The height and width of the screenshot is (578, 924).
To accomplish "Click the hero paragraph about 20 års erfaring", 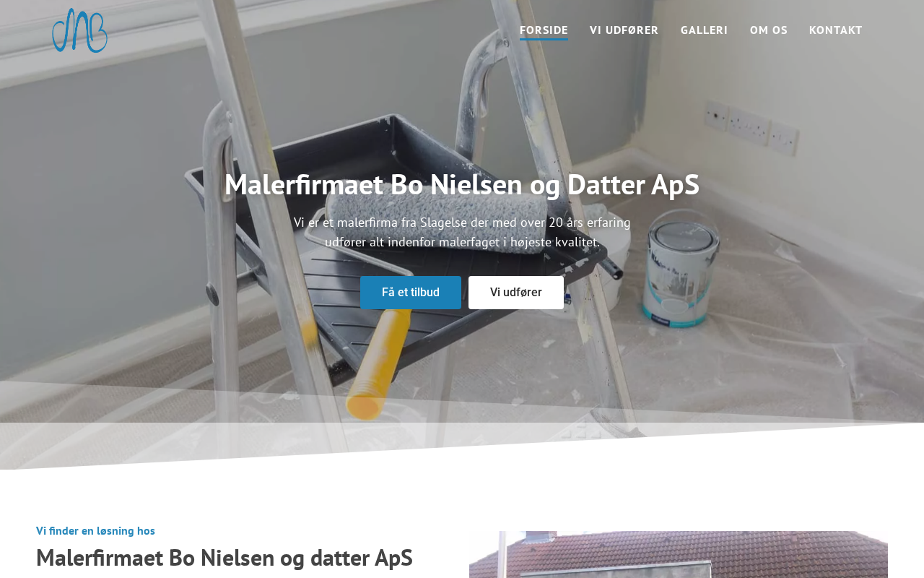I will 462,232.
